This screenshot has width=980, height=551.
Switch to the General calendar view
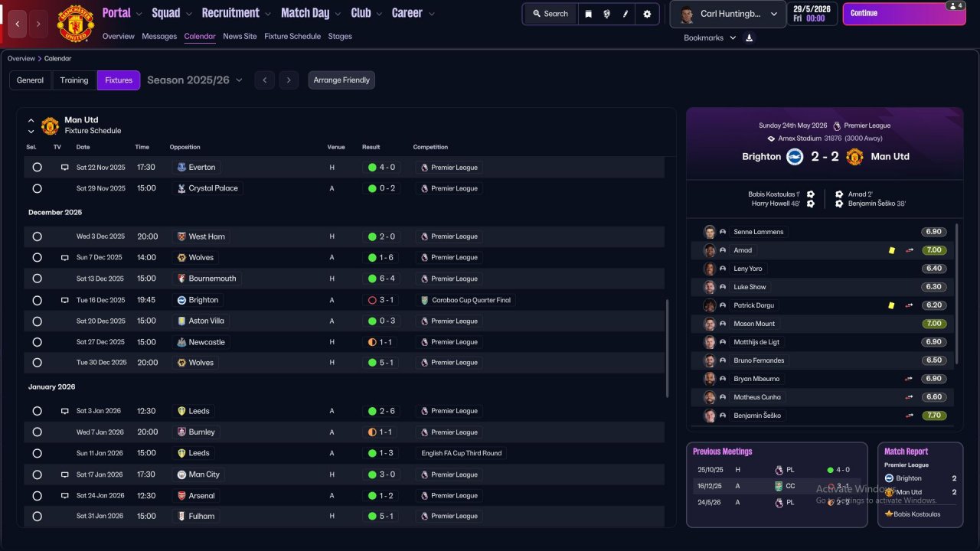pyautogui.click(x=31, y=80)
